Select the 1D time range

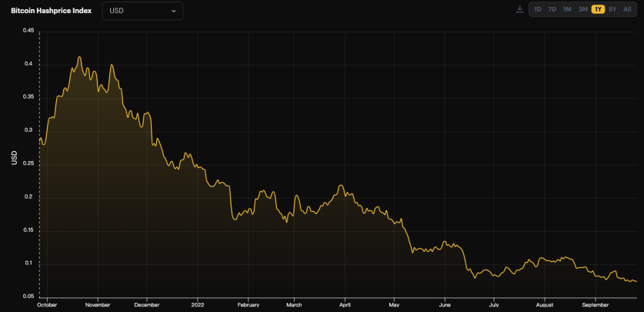(537, 9)
